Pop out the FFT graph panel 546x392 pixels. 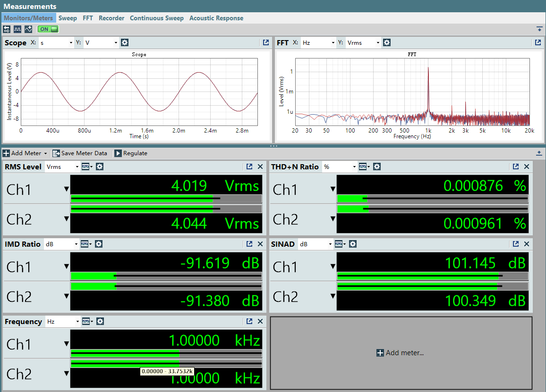(x=537, y=42)
